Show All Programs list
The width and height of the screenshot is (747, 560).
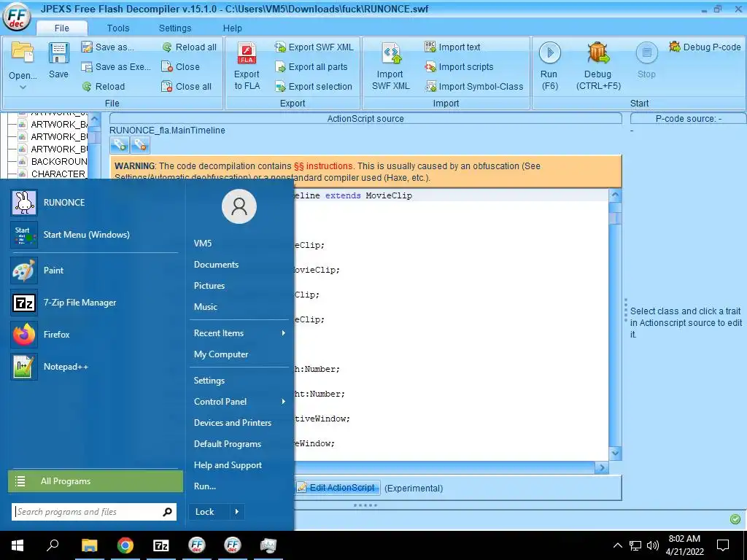(96, 481)
